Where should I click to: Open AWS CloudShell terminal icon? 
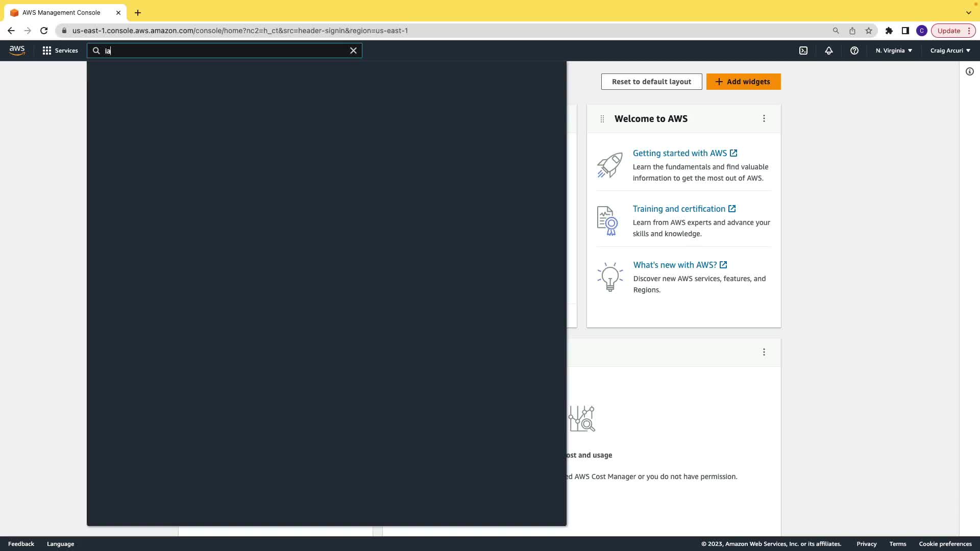point(803,51)
